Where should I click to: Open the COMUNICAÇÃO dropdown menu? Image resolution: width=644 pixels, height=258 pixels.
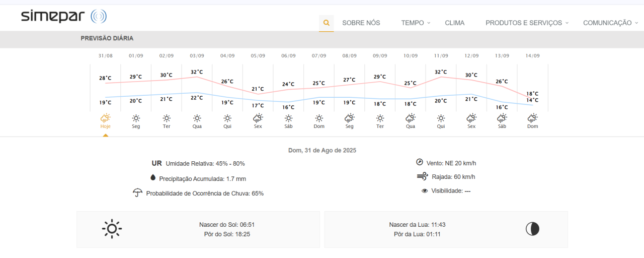pos(610,23)
